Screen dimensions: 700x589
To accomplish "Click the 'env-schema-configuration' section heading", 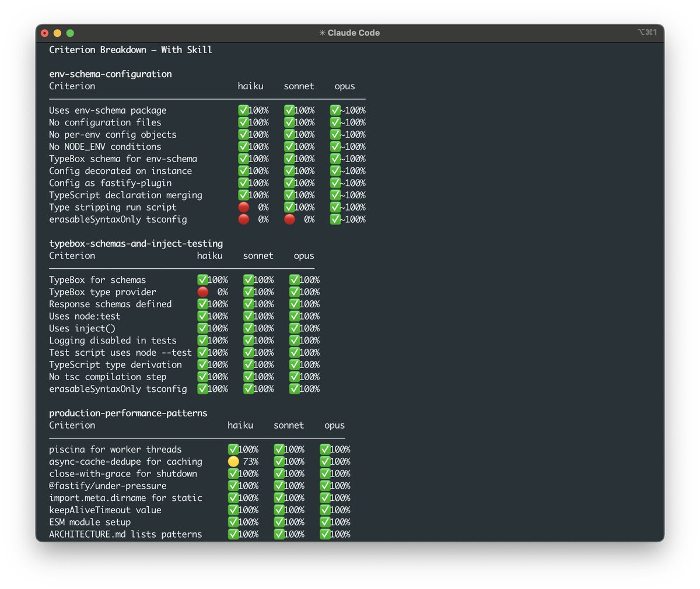I will coord(110,74).
